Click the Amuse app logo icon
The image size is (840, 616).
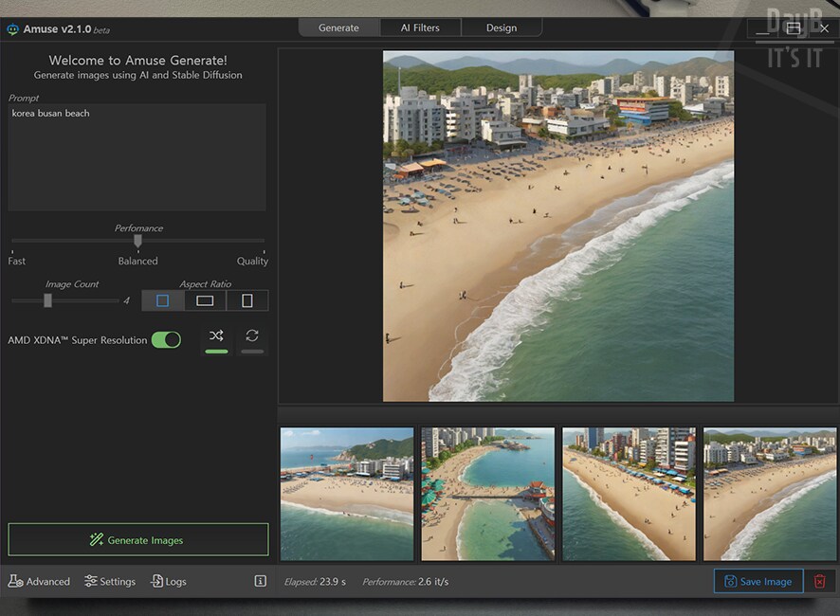pos(12,28)
